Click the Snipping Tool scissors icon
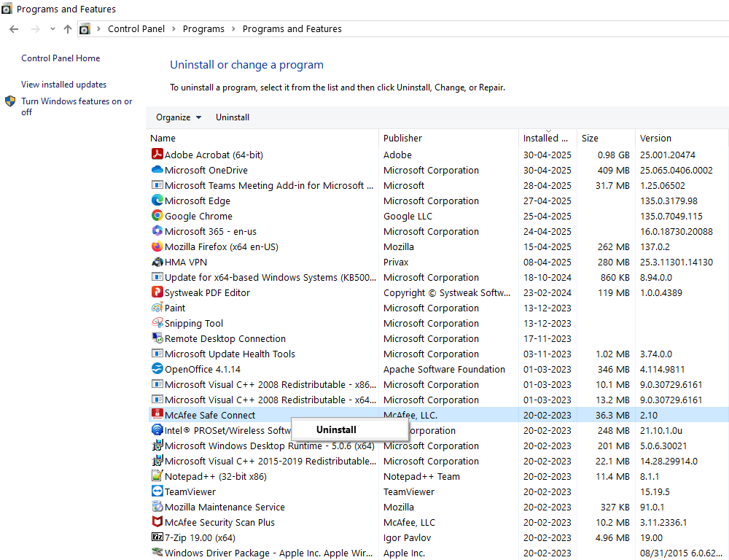Viewport: 729px width, 560px height. (x=157, y=323)
